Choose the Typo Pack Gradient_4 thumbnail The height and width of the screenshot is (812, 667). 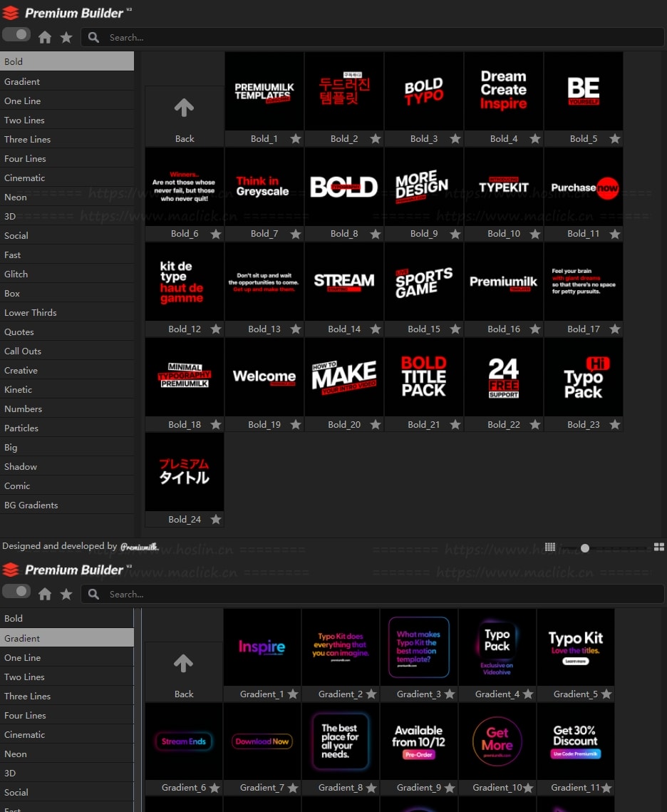(497, 647)
